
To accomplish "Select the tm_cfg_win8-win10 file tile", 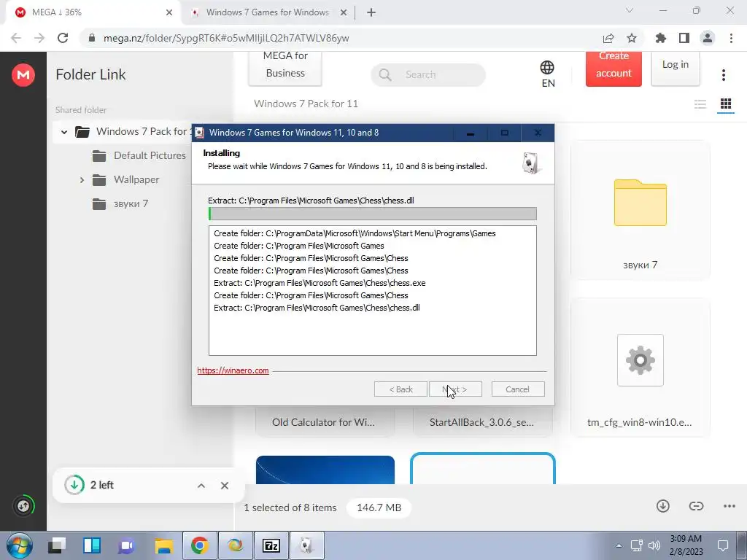I will [x=640, y=367].
